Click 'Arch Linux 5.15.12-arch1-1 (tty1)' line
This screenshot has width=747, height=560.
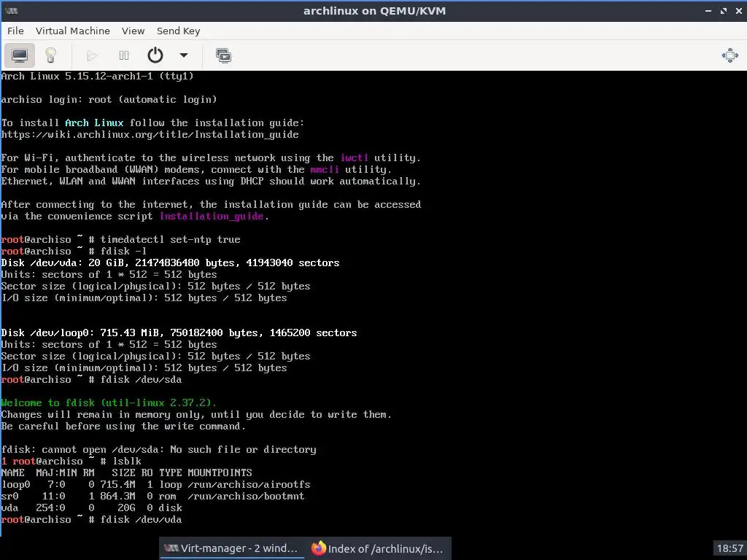click(x=97, y=76)
